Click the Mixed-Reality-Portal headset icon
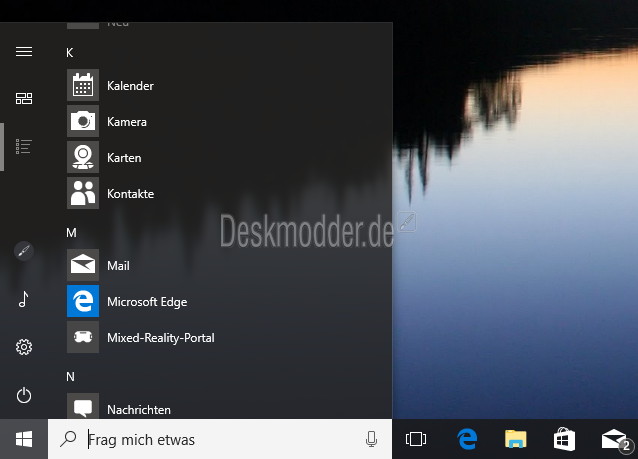Image resolution: width=638 pixels, height=459 pixels. (83, 337)
